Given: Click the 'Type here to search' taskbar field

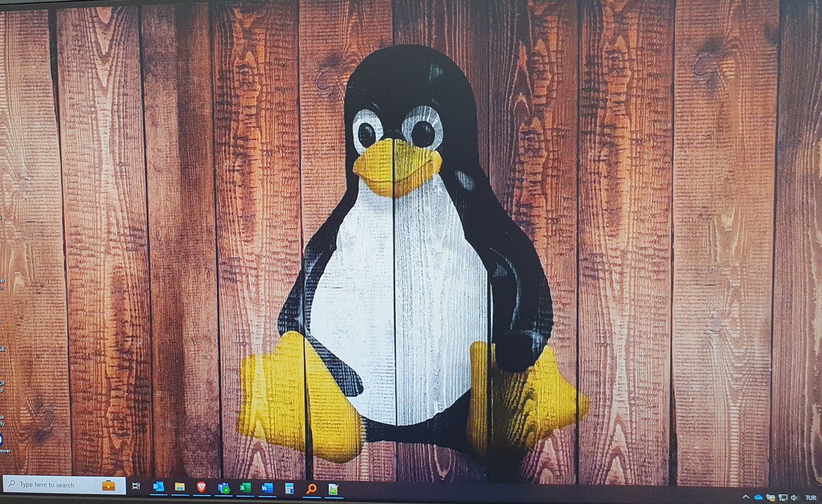Looking at the screenshot, I should click(x=64, y=485).
